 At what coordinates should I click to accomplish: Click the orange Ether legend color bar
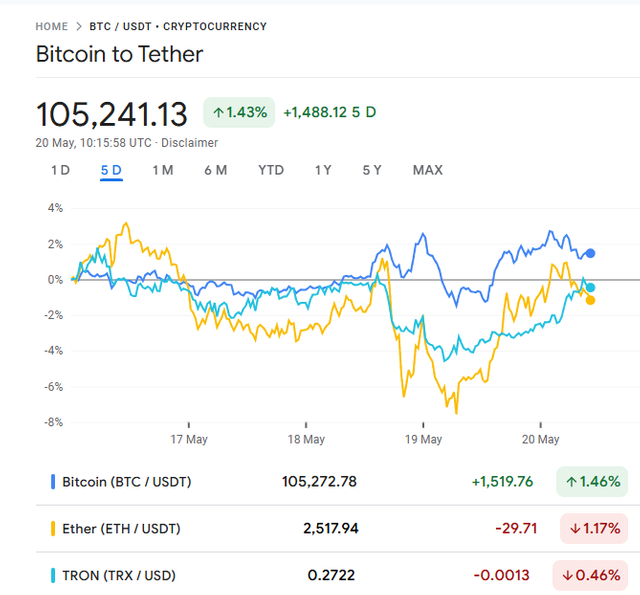(x=53, y=528)
